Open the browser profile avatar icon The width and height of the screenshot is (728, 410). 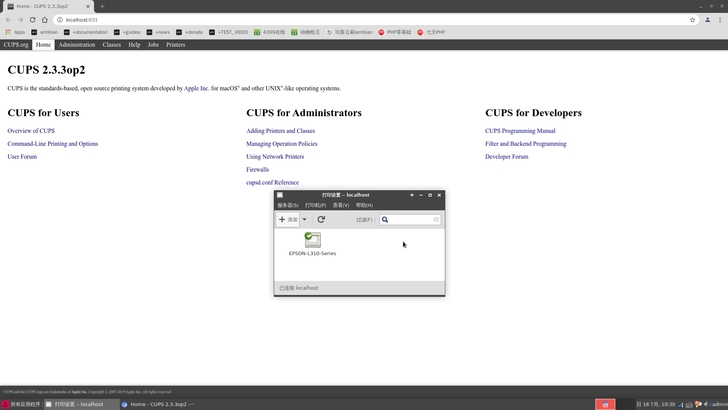[x=708, y=20]
